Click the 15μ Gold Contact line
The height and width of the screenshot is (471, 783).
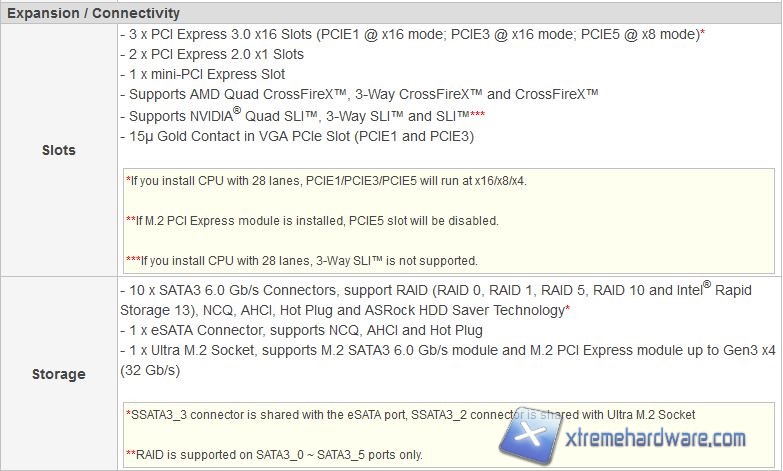tap(296, 136)
